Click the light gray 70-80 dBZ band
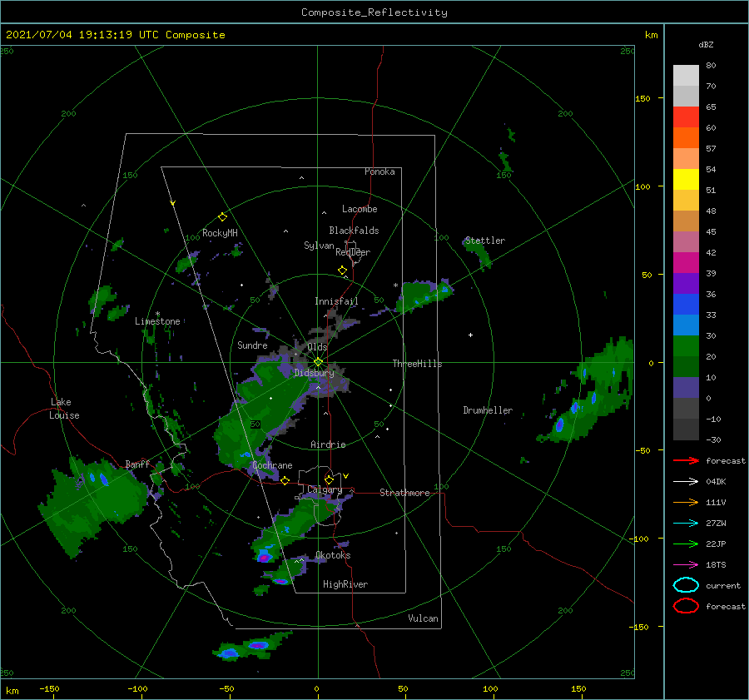749x700 pixels. pyautogui.click(x=686, y=76)
